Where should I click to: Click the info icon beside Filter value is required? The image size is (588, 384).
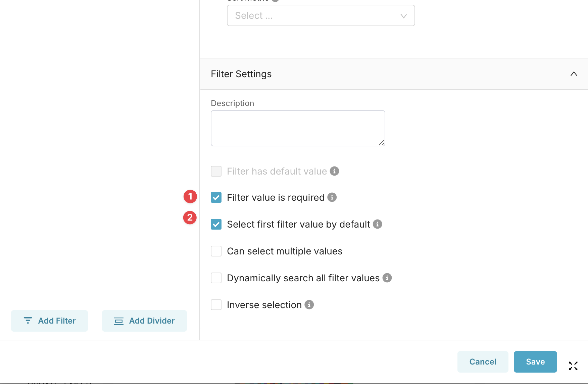point(332,197)
